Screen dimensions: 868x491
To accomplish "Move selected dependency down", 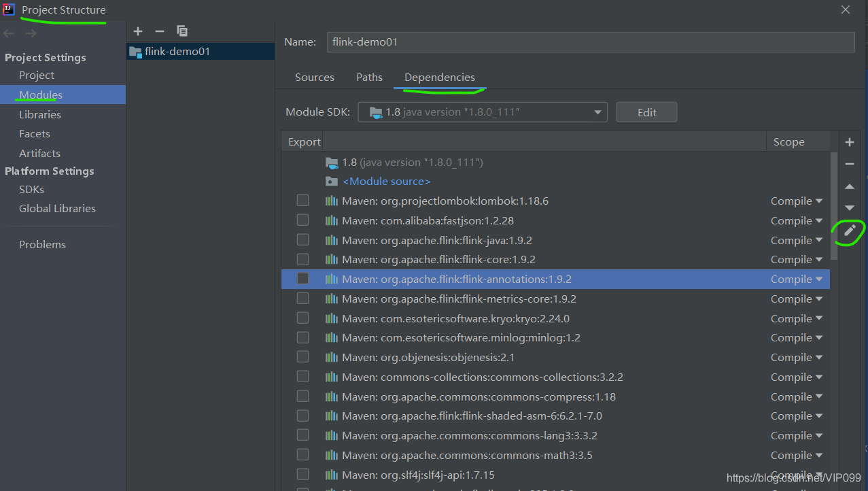I will coord(850,208).
